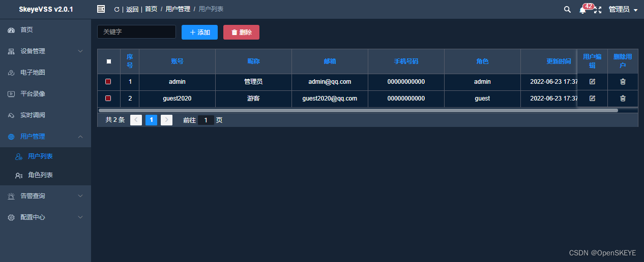Screen dimensions: 644x262
Task: Click the 前往 page number input
Action: pyautogui.click(x=206, y=120)
